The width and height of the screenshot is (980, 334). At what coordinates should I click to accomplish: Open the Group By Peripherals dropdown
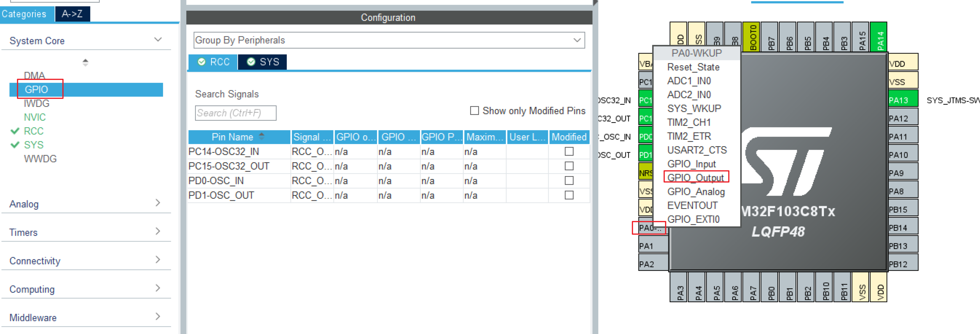tap(389, 40)
